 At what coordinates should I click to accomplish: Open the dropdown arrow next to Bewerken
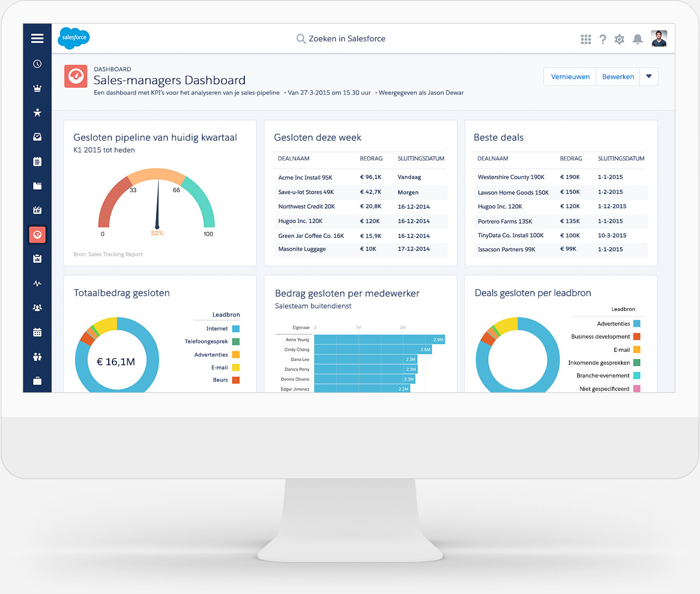point(649,76)
